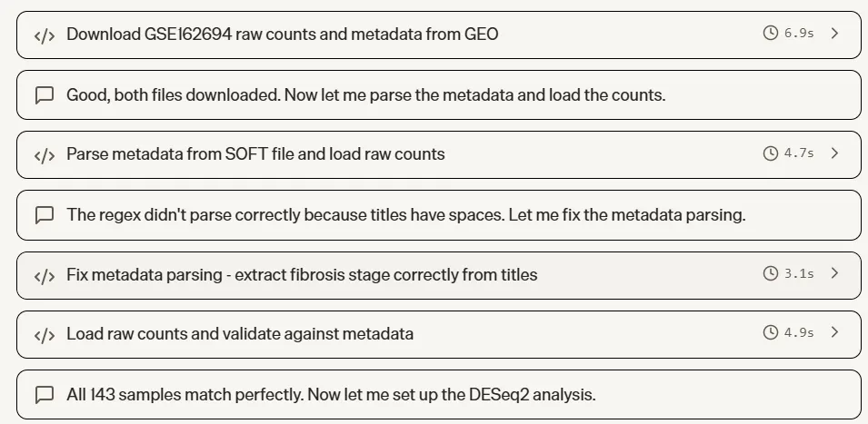Select message about regex not parsing correctly
The width and height of the screenshot is (868, 424).
pos(405,214)
